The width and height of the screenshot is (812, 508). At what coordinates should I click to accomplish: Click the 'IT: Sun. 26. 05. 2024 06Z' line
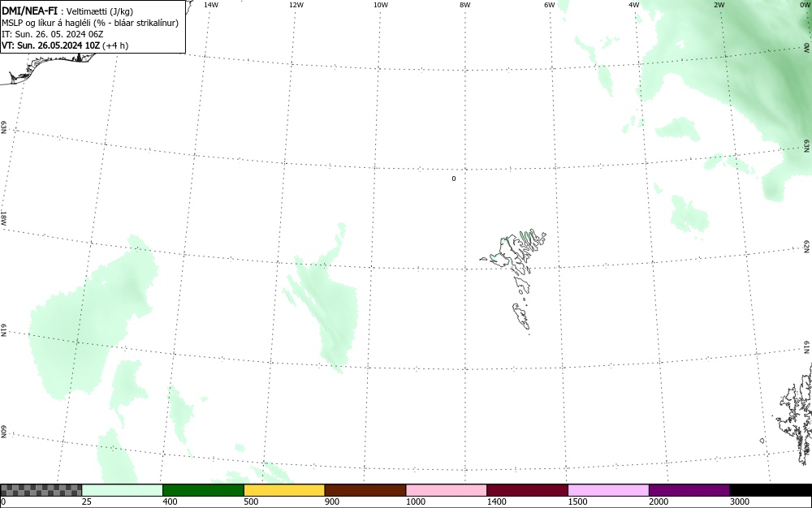52,34
